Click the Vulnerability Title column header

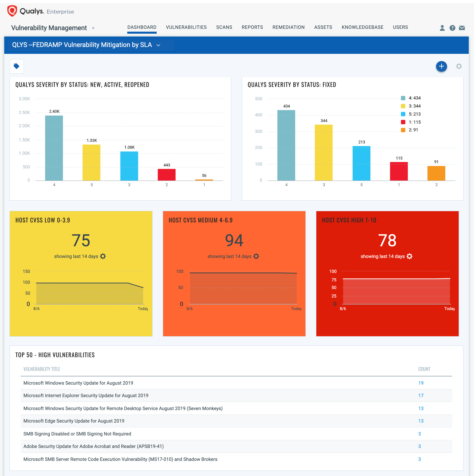pos(42,369)
